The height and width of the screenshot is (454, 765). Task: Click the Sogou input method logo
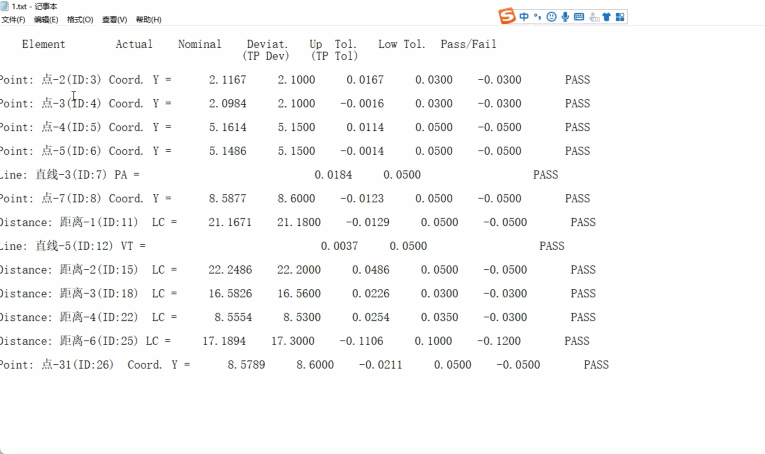click(x=507, y=15)
